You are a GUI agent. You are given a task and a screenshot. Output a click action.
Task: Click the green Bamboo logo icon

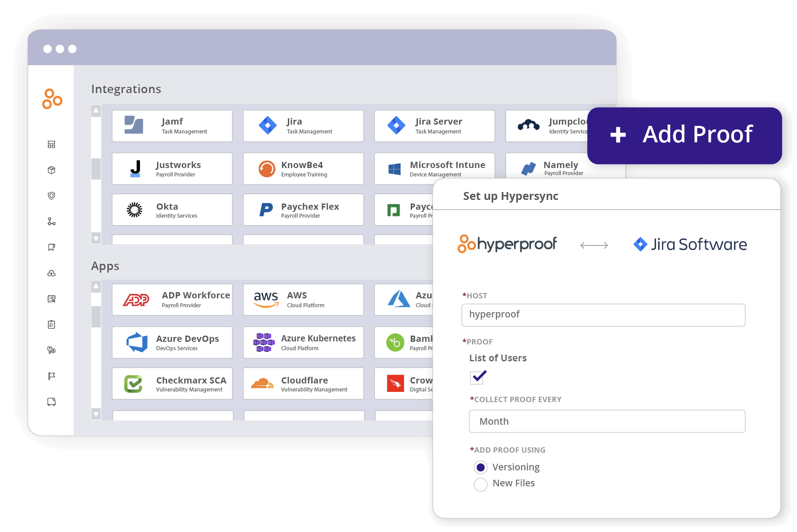point(395,342)
